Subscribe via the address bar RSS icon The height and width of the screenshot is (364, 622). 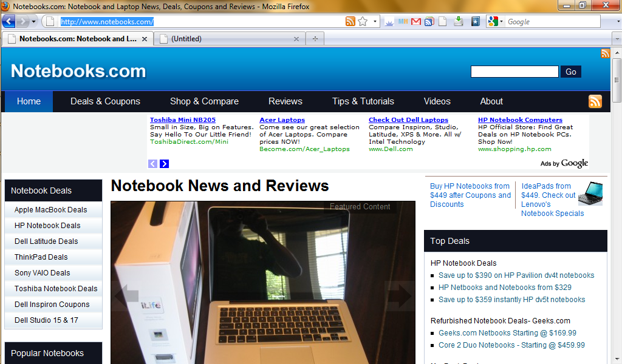pyautogui.click(x=350, y=21)
